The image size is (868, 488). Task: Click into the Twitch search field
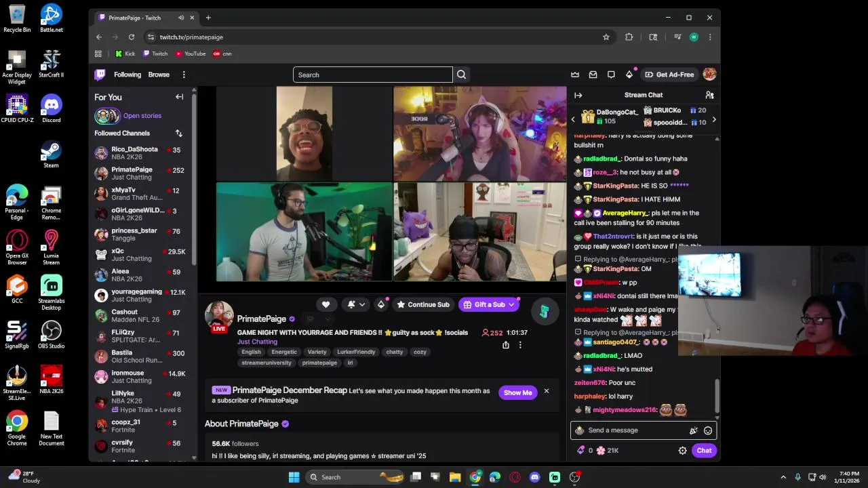[x=372, y=75]
